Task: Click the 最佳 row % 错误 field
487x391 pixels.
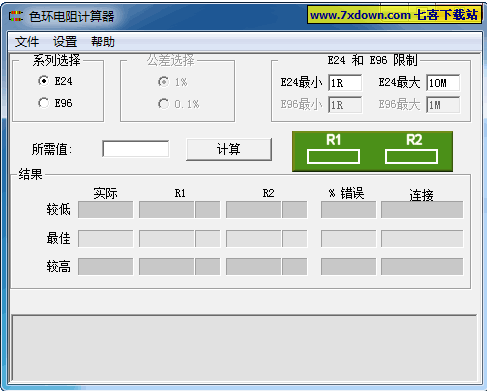Action: pyautogui.click(x=348, y=238)
